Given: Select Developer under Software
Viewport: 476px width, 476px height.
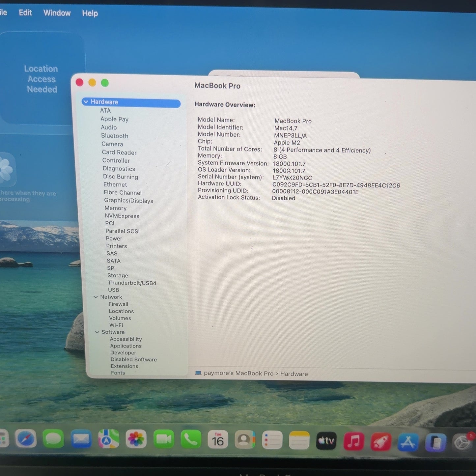Looking at the screenshot, I should click(123, 352).
